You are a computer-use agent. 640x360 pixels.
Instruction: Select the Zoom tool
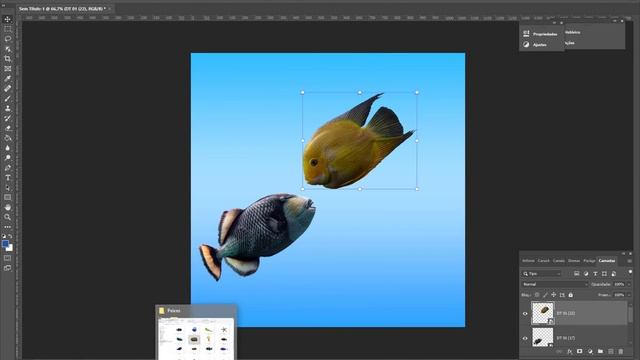tap(7, 217)
